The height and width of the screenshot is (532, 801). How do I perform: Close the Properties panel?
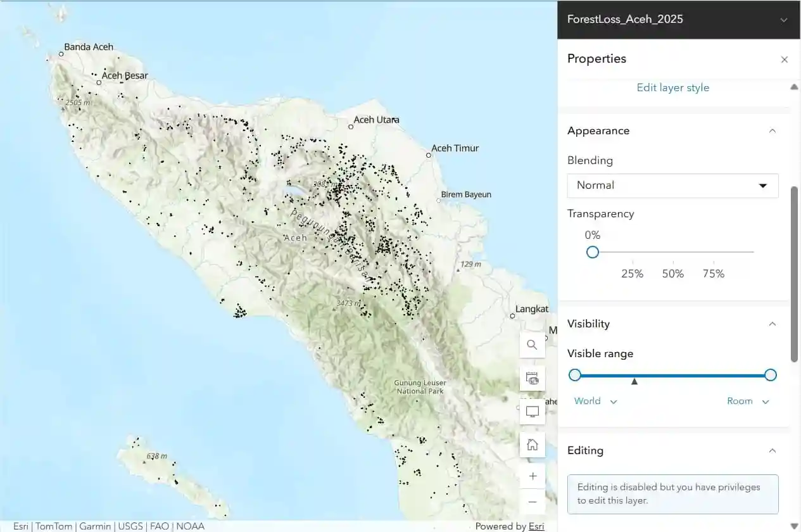pos(785,59)
